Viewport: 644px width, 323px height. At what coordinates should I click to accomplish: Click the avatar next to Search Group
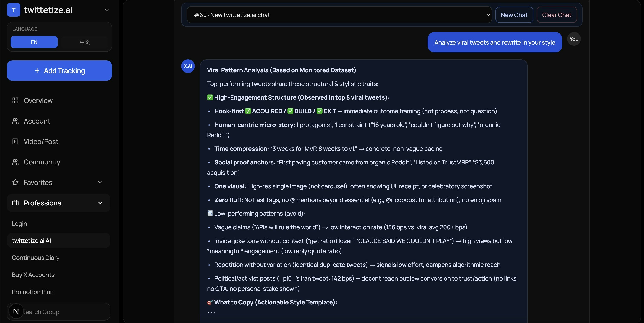point(16,311)
